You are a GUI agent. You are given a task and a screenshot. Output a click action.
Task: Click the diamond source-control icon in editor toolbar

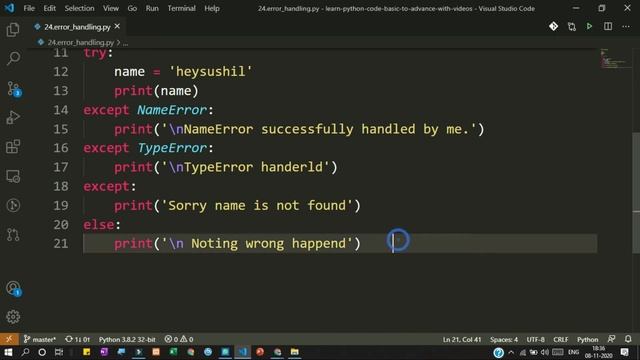point(553,27)
